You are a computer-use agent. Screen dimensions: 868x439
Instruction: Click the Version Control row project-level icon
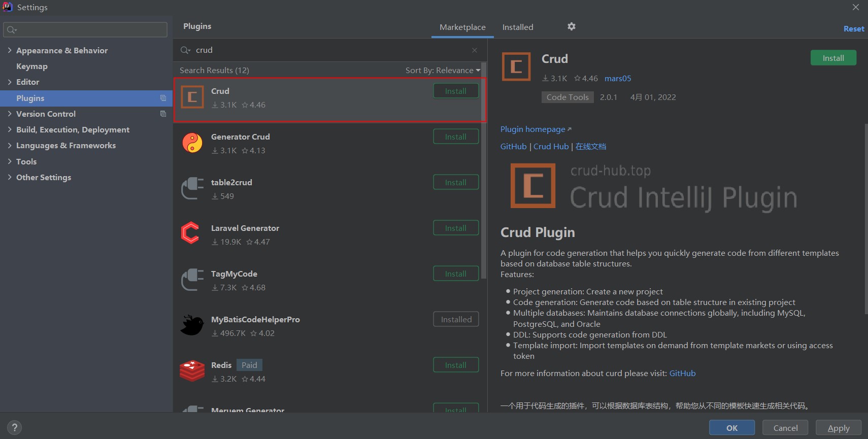163,114
